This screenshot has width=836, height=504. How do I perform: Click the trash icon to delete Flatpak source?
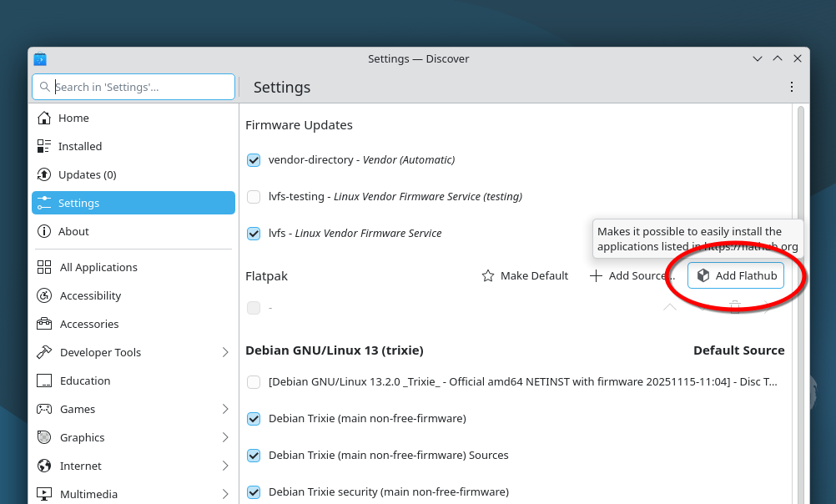pyautogui.click(x=735, y=307)
